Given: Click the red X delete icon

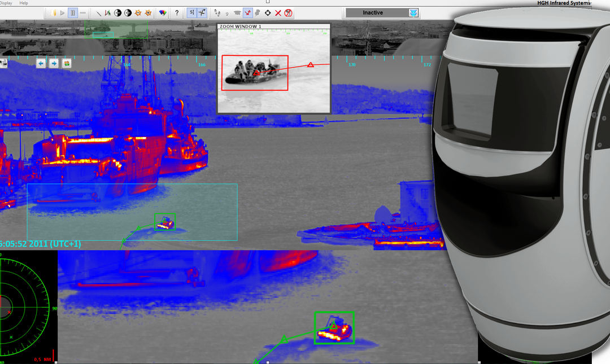Looking at the screenshot, I should (278, 13).
